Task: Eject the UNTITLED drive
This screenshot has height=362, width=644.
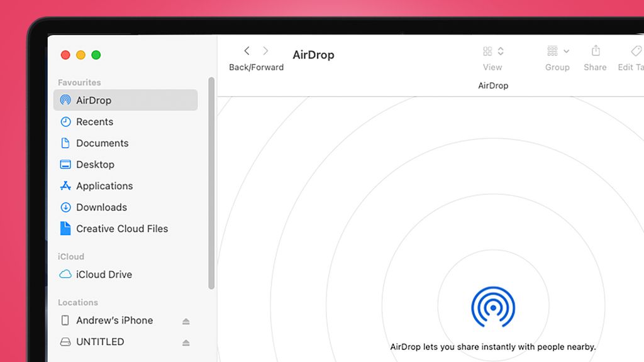Action: [186, 342]
